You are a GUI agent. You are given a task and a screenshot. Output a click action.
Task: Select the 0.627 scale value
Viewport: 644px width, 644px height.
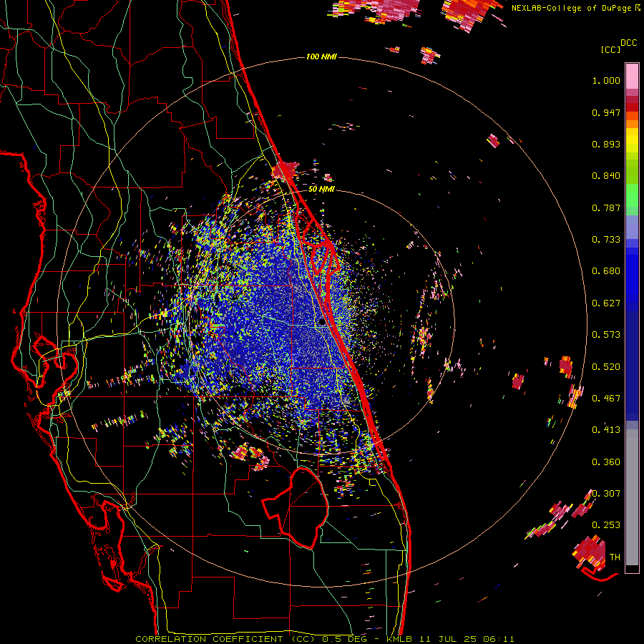tap(606, 303)
